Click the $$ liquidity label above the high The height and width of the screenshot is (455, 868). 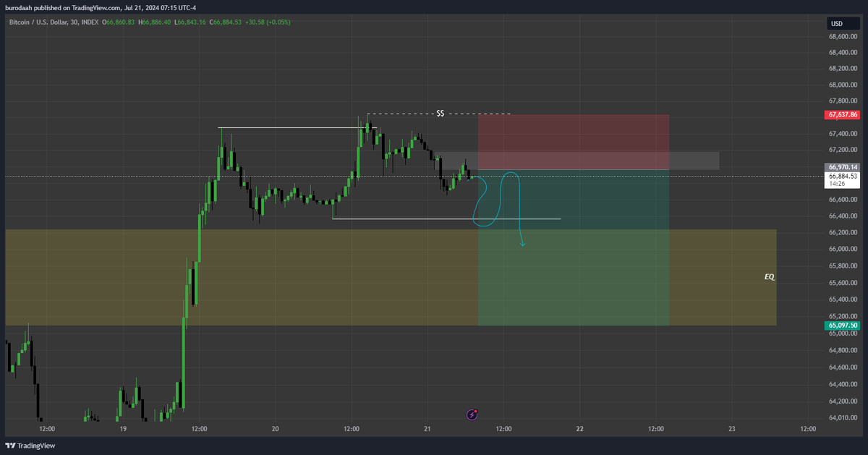tap(440, 114)
